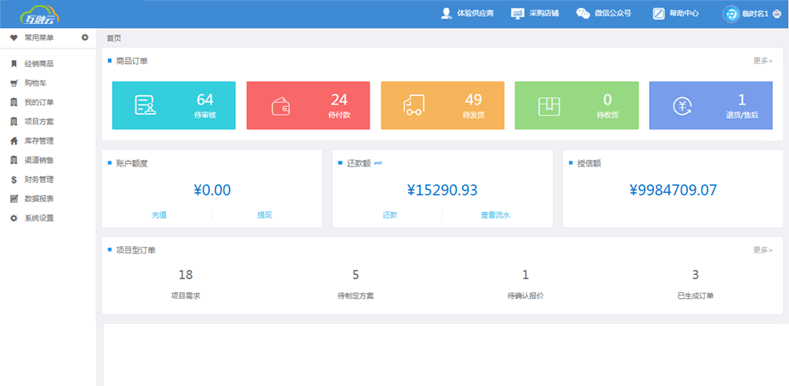Click the 帮助中心 edit icon
The height and width of the screenshot is (386, 789).
[x=658, y=14]
